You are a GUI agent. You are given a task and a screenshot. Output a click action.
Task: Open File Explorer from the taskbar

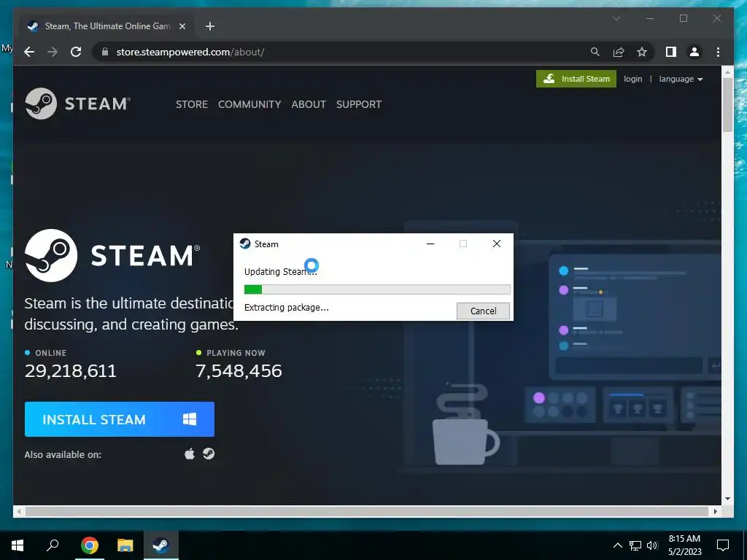coord(125,545)
